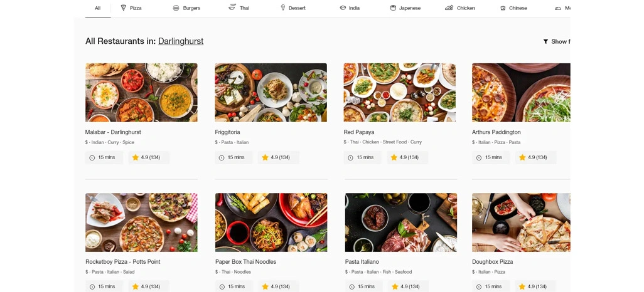View the Red Papaya food image

400,92
